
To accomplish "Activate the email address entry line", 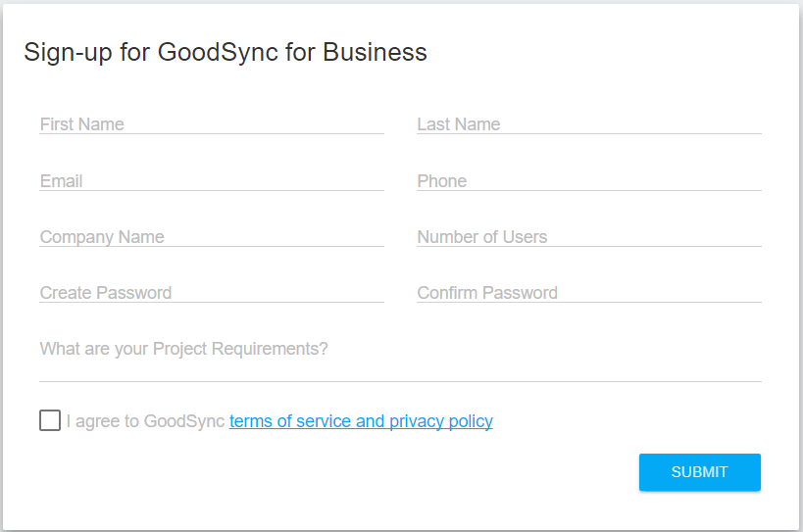I will (211, 181).
